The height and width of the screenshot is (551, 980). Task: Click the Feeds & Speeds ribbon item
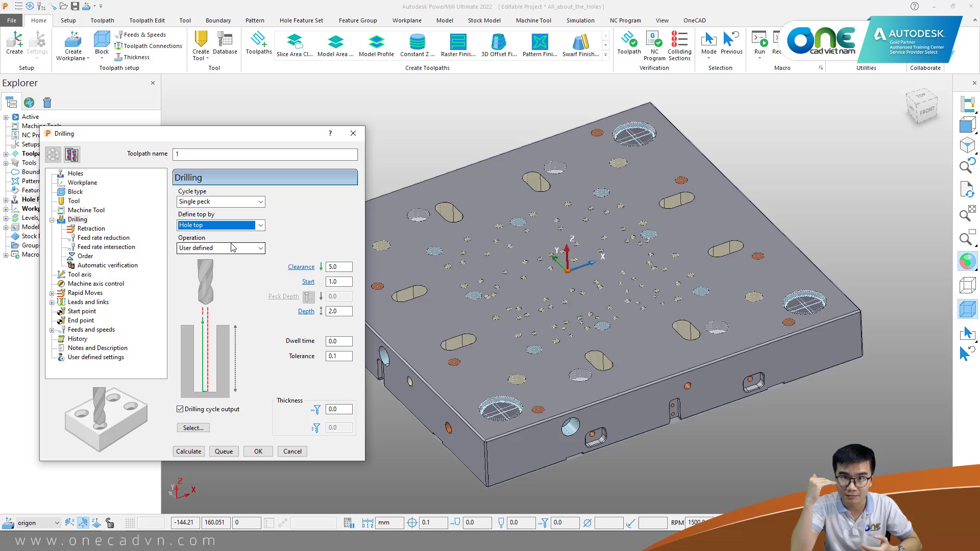pos(140,35)
